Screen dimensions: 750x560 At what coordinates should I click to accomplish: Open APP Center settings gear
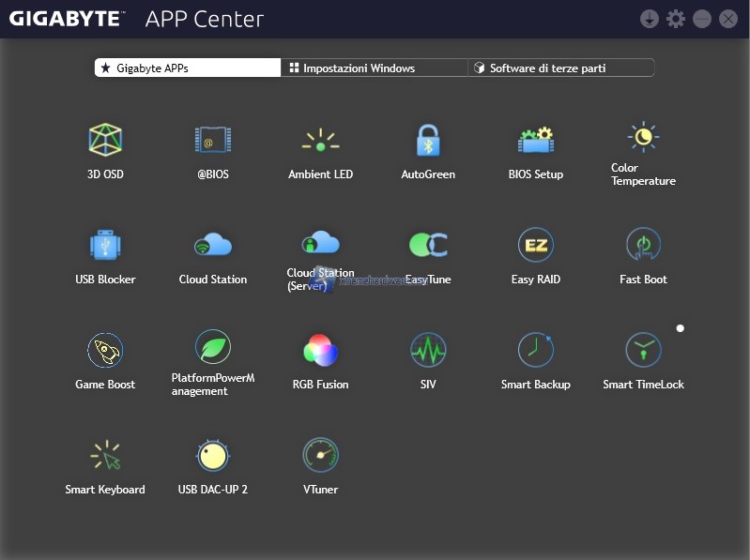[676, 19]
